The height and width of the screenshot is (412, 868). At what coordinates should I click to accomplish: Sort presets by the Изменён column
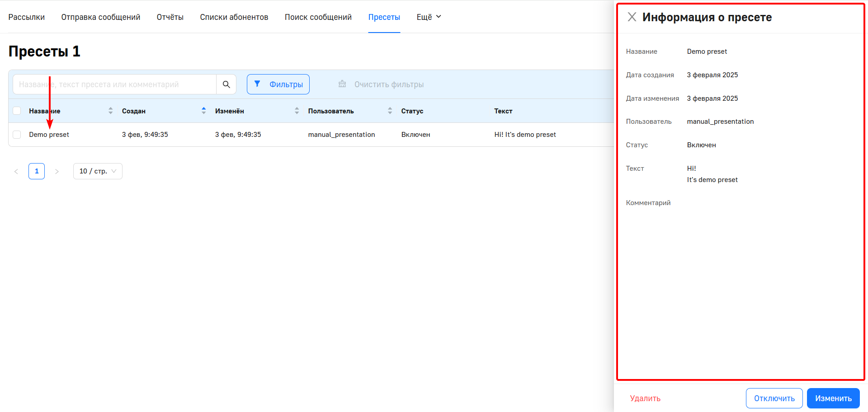[x=297, y=111]
